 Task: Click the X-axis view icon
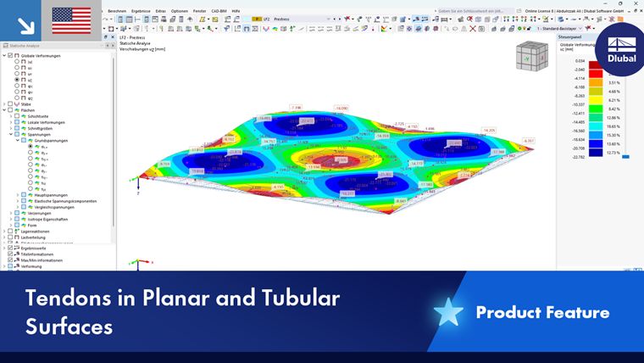(x=506, y=20)
